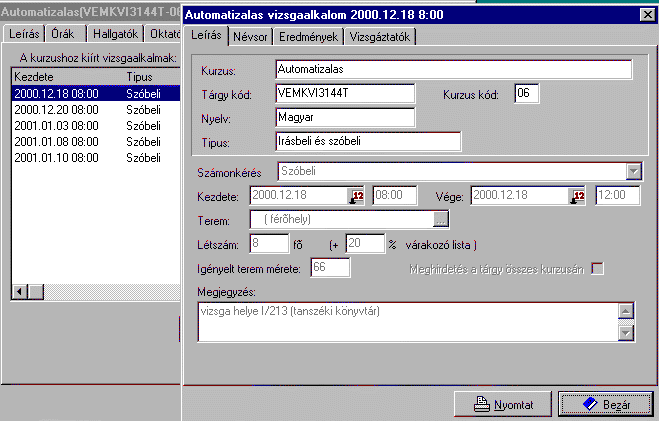
Task: Open calendar picker next to Vége date
Action: (577, 196)
